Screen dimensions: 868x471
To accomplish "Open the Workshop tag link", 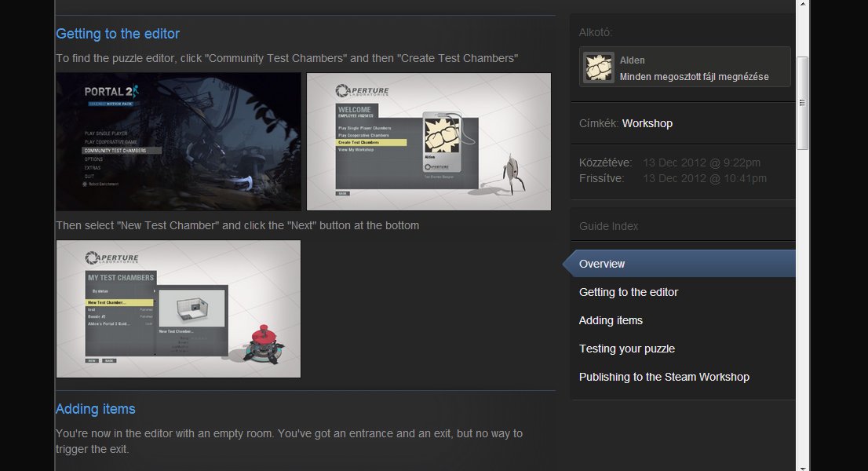I will pos(647,123).
